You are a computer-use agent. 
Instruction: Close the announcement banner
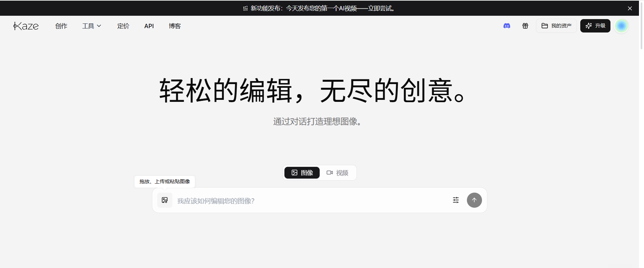[630, 8]
